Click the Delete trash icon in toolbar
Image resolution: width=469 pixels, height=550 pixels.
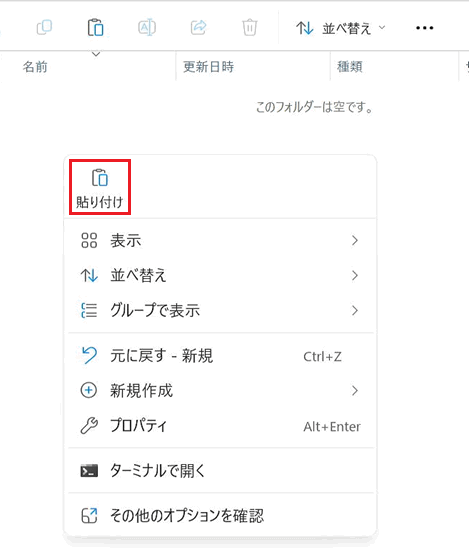pos(249,27)
